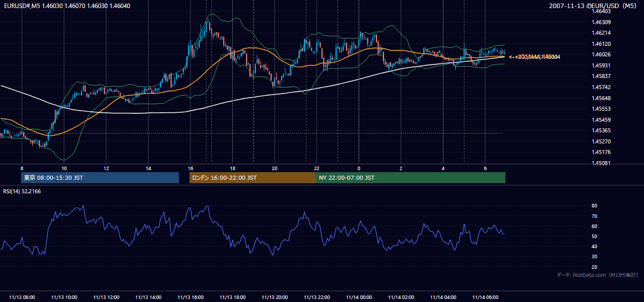Click the 1.45081 price axis label
The width and height of the screenshot is (644, 302).
(x=601, y=163)
